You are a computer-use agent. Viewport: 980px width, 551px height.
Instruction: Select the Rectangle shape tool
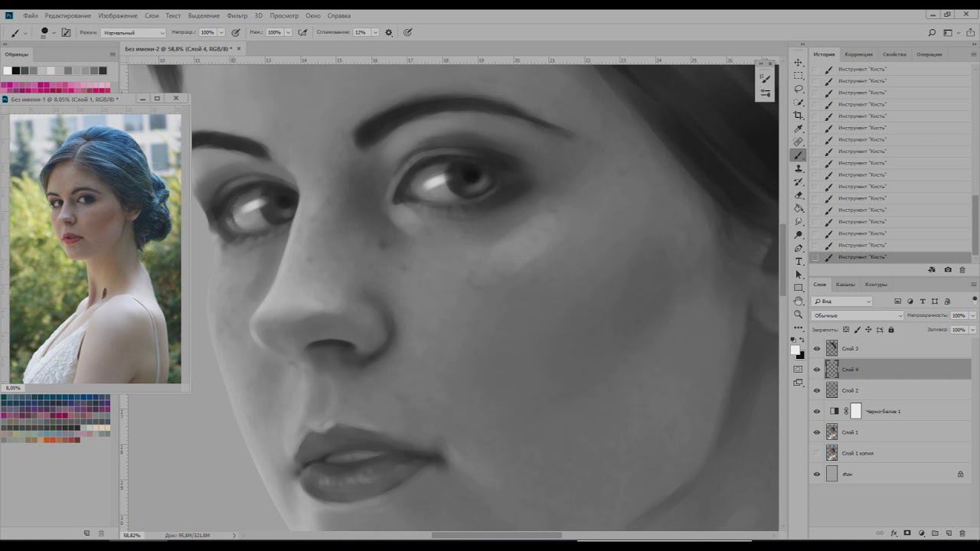(x=799, y=288)
